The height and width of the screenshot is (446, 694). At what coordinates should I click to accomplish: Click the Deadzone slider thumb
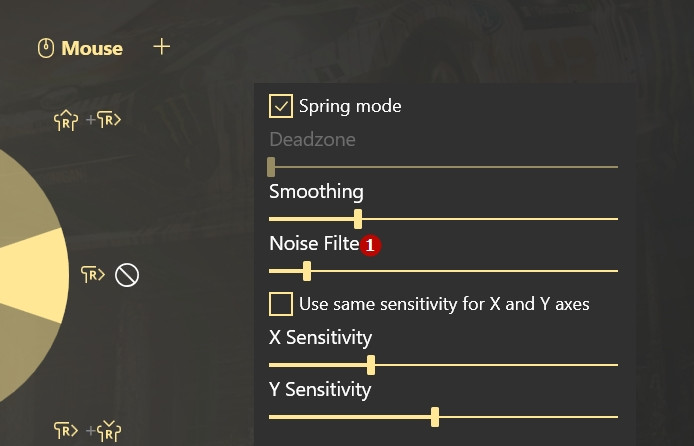click(271, 167)
